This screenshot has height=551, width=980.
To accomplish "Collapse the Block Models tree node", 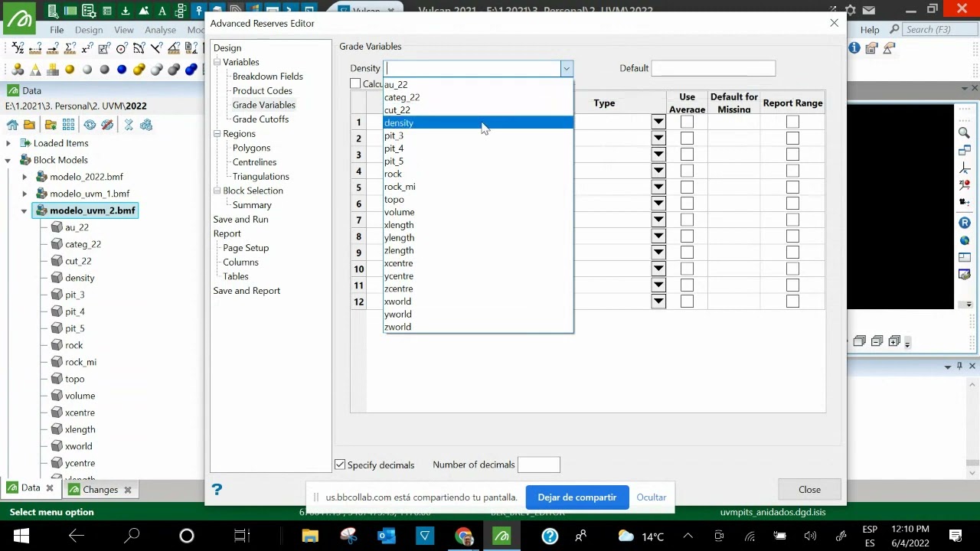I will pyautogui.click(x=8, y=160).
